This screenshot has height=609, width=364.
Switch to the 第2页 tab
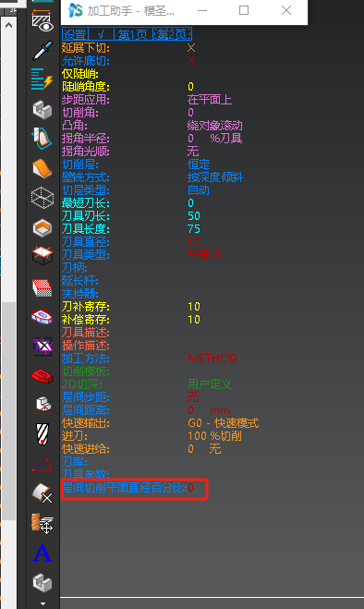coord(173,34)
